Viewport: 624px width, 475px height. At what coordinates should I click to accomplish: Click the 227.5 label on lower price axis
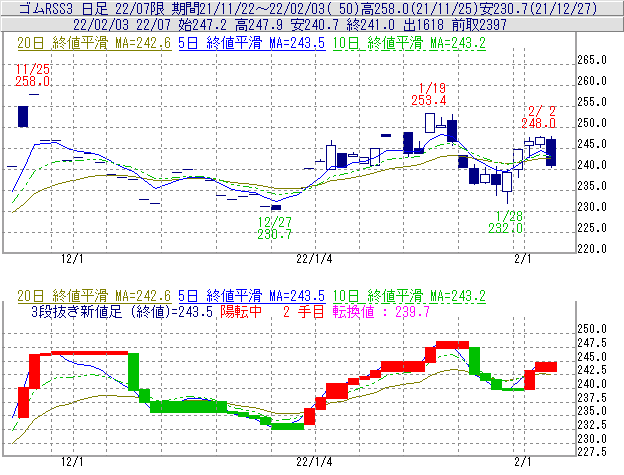click(592, 452)
